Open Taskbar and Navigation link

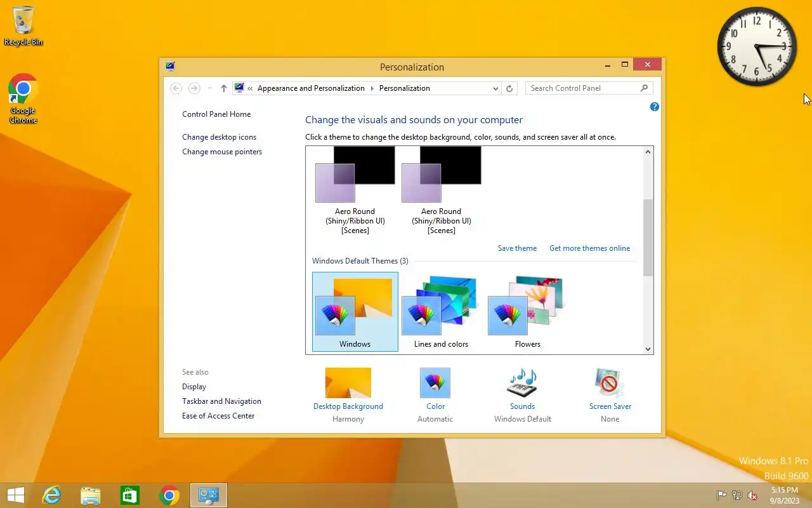pyautogui.click(x=221, y=401)
